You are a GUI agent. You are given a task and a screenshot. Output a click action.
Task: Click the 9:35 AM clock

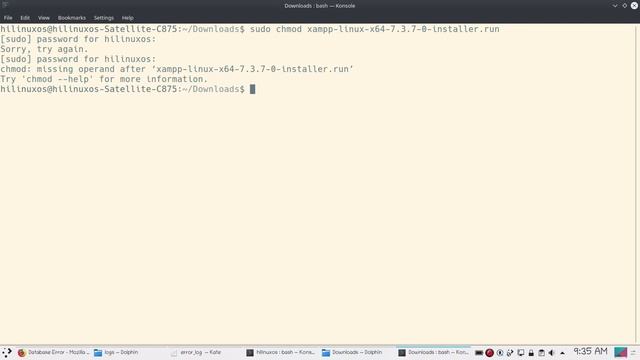(x=590, y=351)
